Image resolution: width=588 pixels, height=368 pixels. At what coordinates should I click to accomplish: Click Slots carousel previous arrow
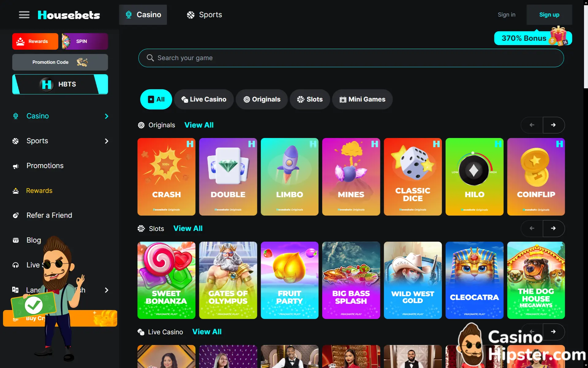pos(532,228)
